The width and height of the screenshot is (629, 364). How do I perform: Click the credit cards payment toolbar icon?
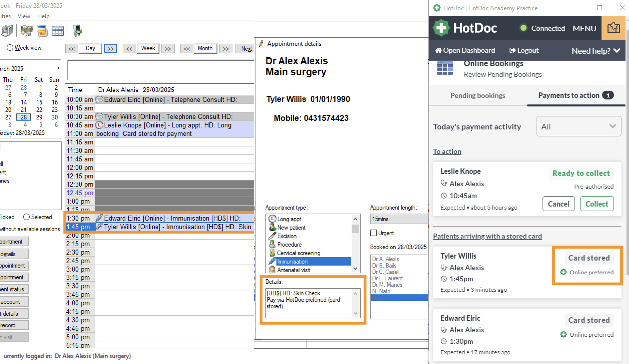[42, 31]
